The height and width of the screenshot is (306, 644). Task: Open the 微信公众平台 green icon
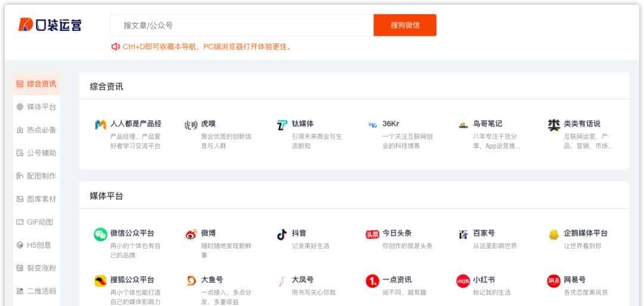(100, 234)
